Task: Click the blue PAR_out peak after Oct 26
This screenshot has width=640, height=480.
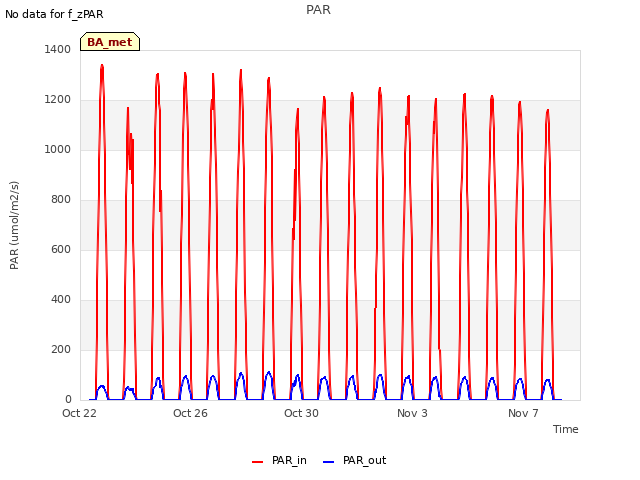Action: tap(213, 376)
